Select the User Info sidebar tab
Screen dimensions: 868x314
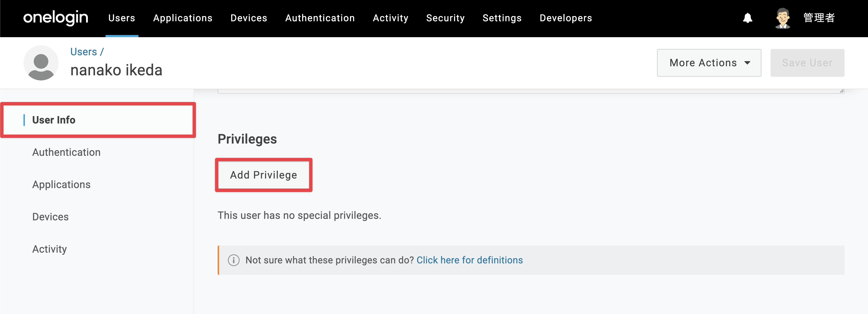98,120
